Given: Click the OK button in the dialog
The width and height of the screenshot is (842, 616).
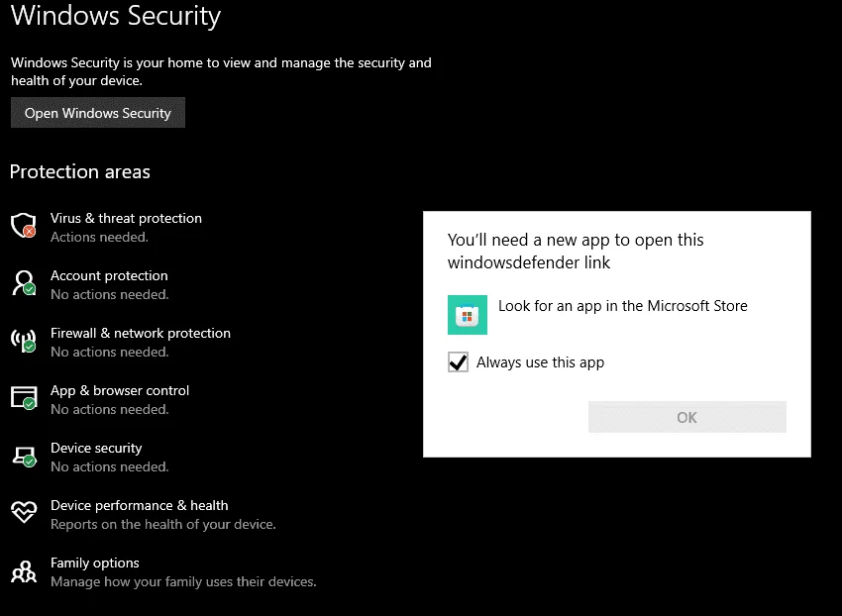Looking at the screenshot, I should pos(686,417).
